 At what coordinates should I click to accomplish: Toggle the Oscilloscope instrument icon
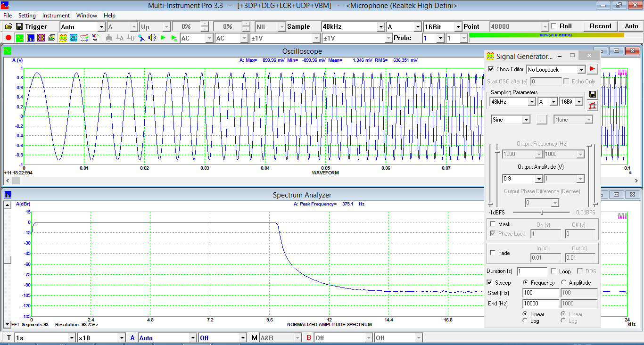(19, 38)
